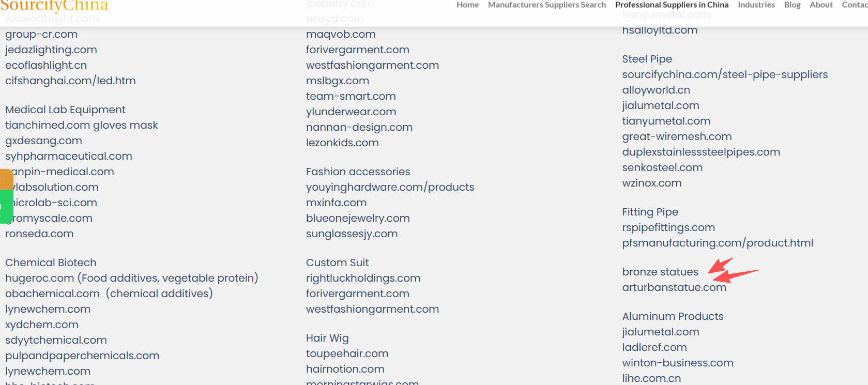Click the Aluminum Products heading
Image resolution: width=868 pixels, height=385 pixels.
point(673,317)
